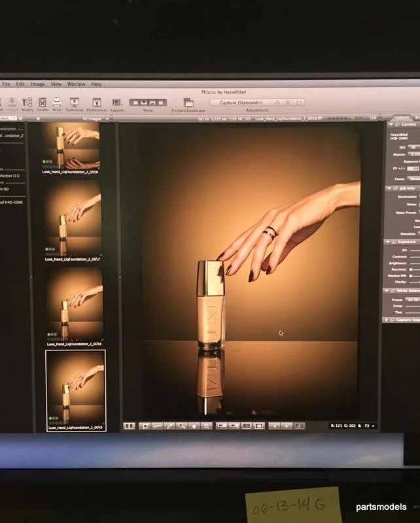Go to previous image with left arrow
420x523 pixels.
(x=274, y=426)
